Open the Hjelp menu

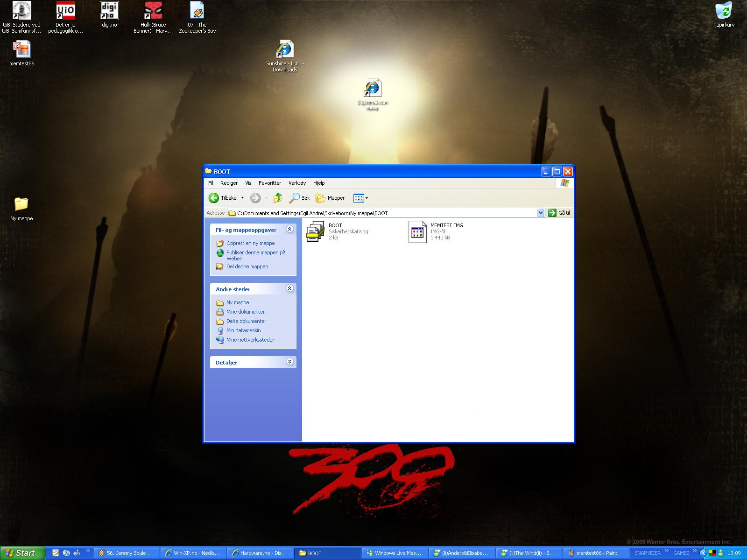(319, 183)
